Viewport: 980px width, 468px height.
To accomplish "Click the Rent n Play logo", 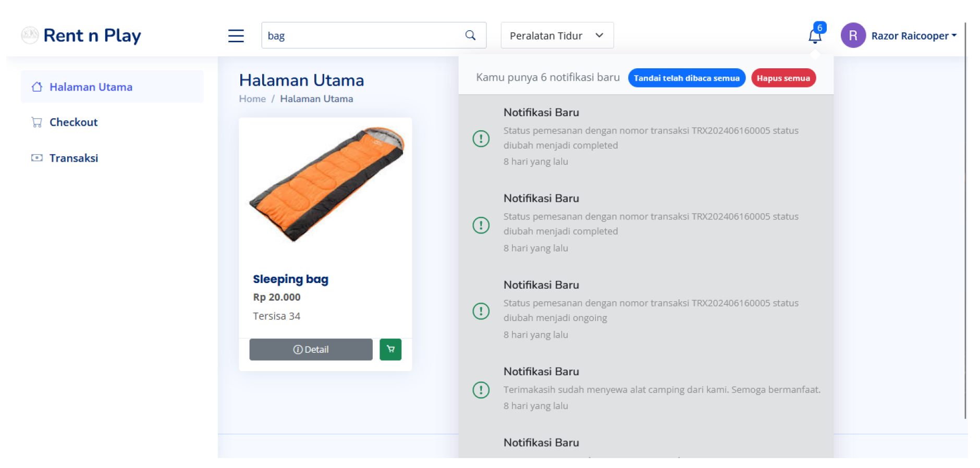I will point(81,35).
